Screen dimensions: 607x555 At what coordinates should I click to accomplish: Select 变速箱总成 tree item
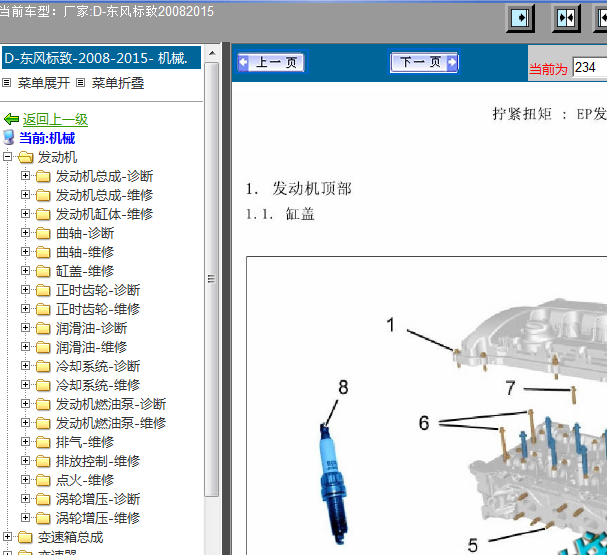pyautogui.click(x=70, y=537)
